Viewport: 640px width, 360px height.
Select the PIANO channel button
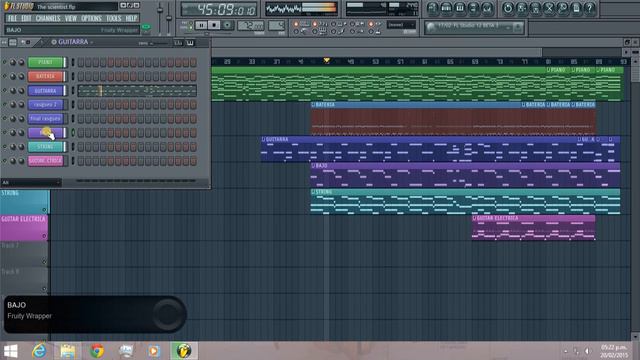(45, 62)
